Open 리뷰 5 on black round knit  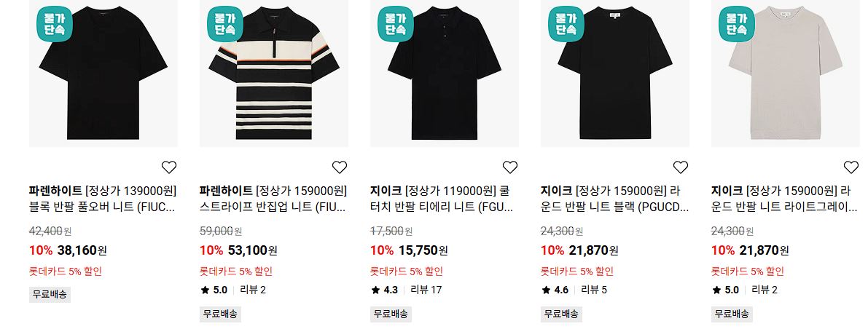(594, 290)
